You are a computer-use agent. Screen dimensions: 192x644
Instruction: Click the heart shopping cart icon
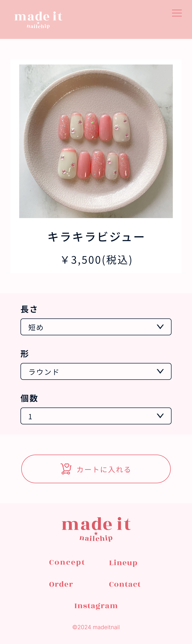point(66,469)
